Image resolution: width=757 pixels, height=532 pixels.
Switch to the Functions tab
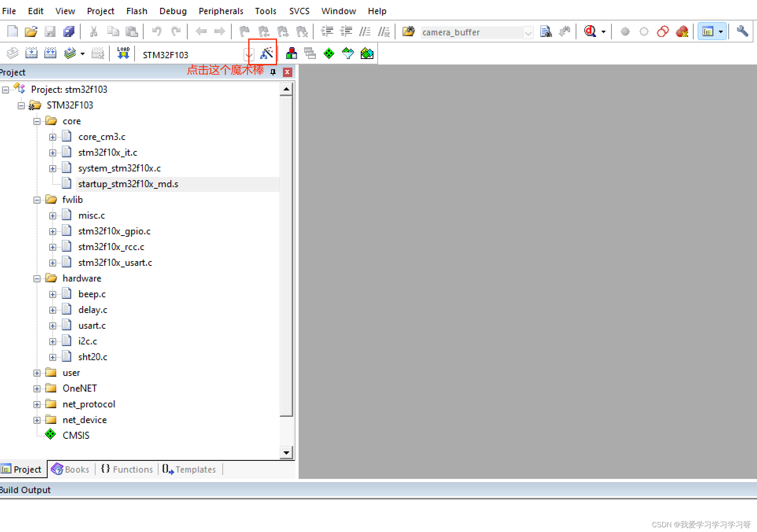click(127, 469)
